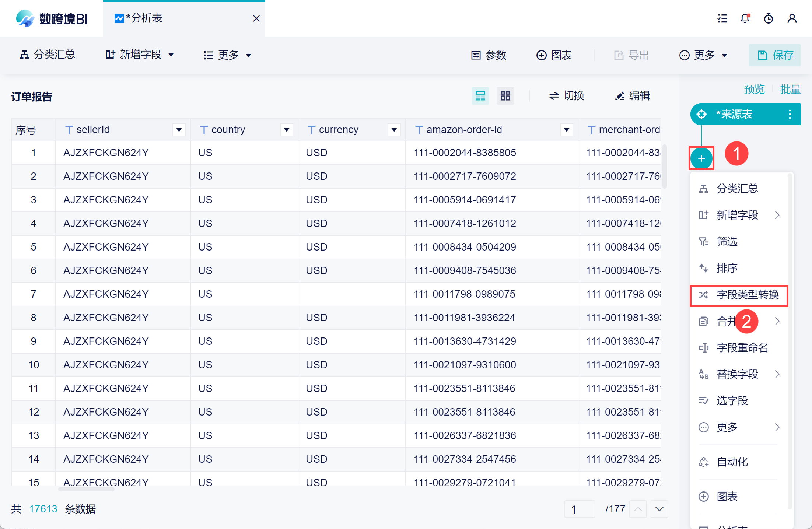Open the user account icon

[792, 18]
